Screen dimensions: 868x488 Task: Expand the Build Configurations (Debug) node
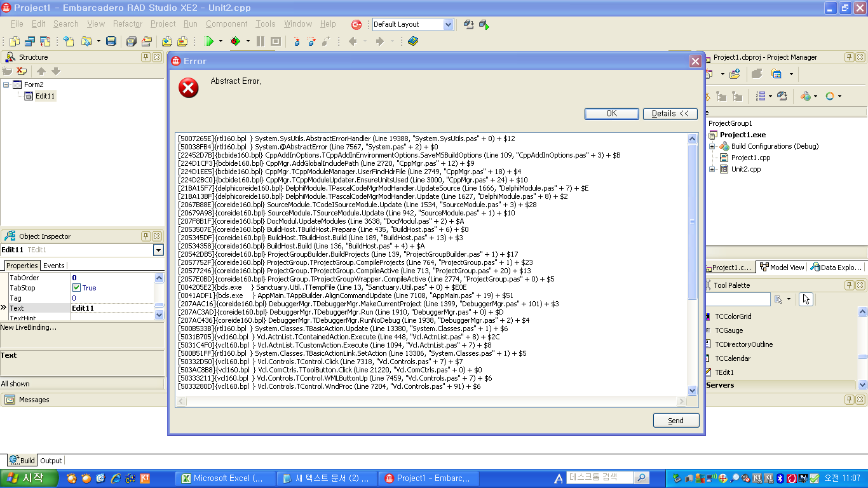(712, 146)
